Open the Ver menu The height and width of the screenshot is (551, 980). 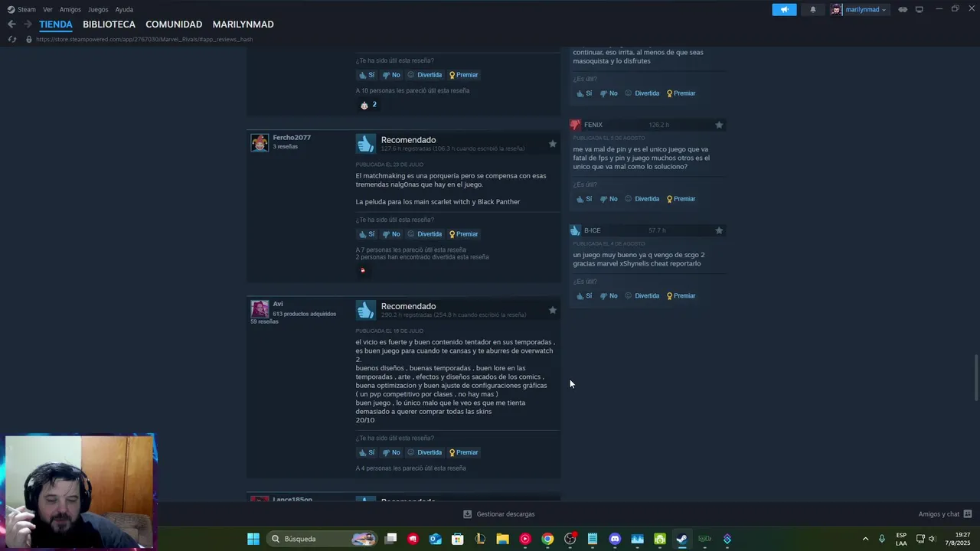click(x=47, y=9)
